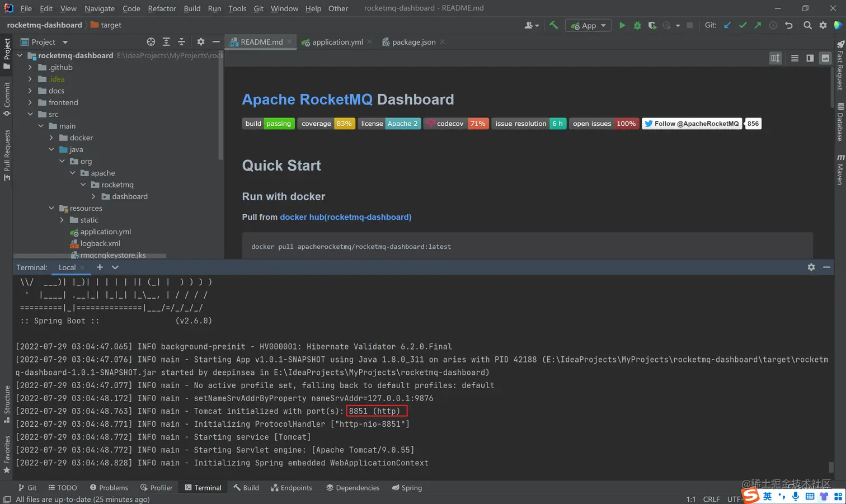Open Project panel options gear
The height and width of the screenshot is (504, 846).
tap(201, 42)
